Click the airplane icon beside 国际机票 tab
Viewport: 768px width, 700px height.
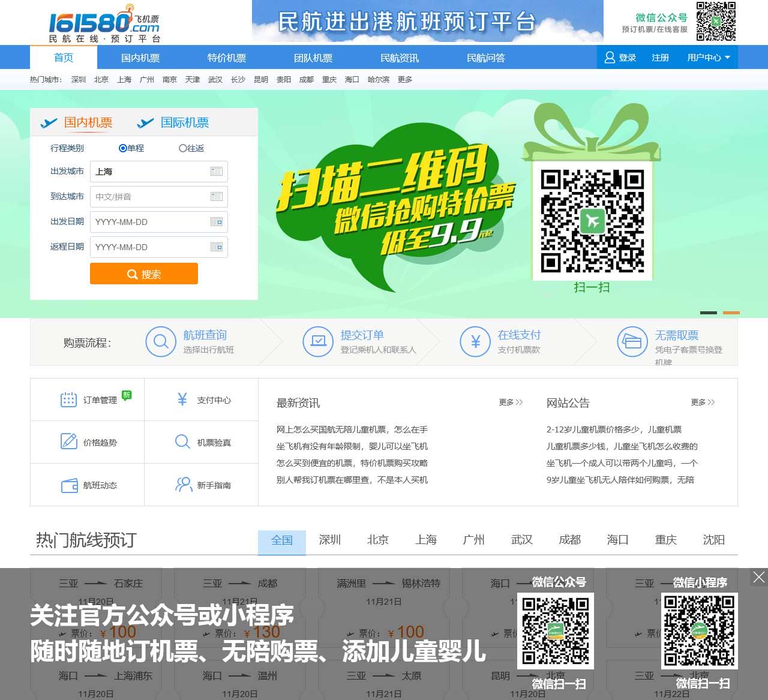pyautogui.click(x=145, y=123)
